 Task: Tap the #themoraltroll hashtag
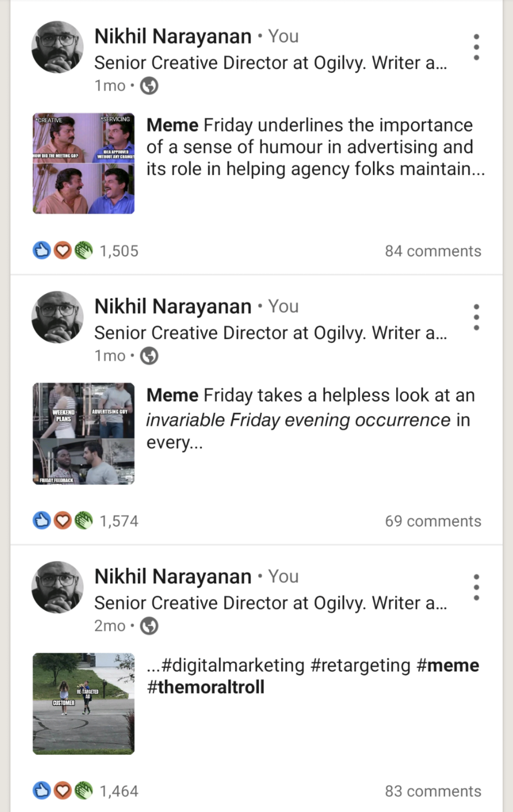[205, 687]
